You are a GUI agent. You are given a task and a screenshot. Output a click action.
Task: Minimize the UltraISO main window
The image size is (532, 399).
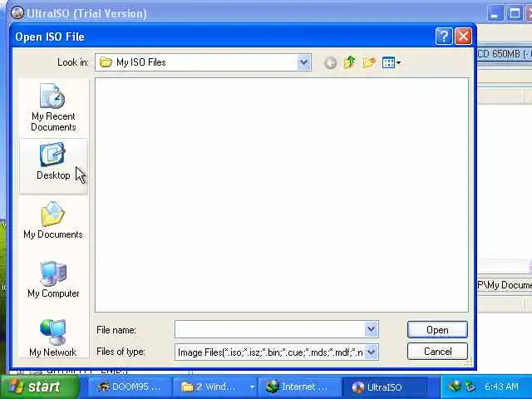pos(495,14)
